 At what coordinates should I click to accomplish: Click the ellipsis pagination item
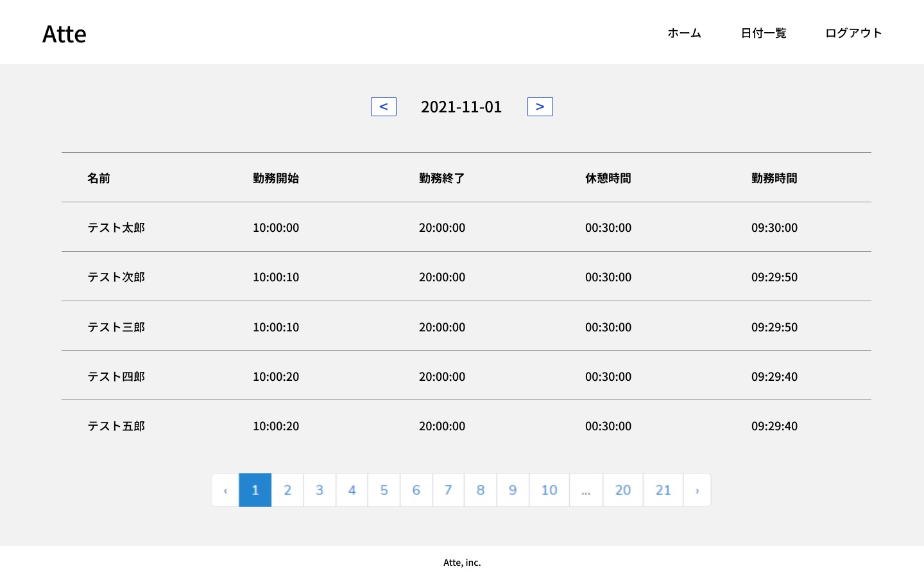tap(586, 489)
